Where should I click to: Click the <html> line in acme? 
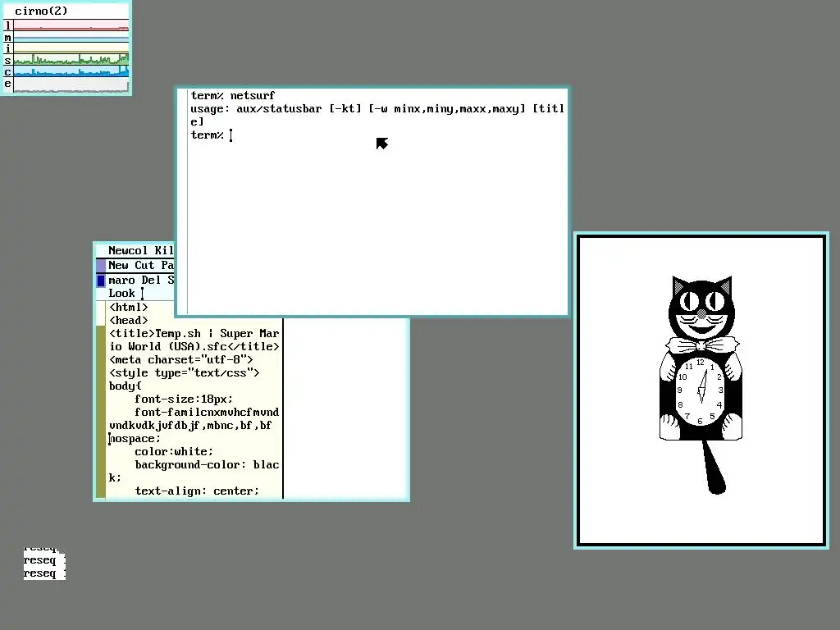click(x=128, y=307)
